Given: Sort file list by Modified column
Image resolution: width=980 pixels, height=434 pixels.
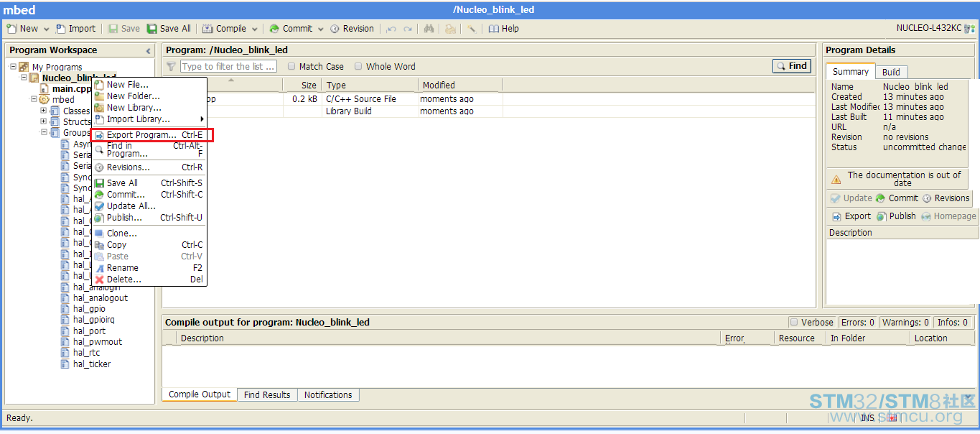Looking at the screenshot, I should [x=459, y=85].
